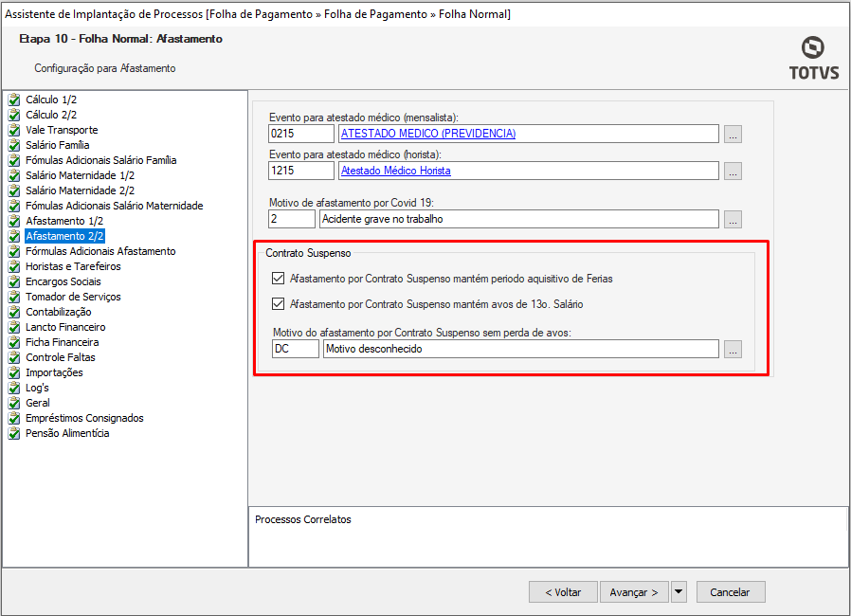Image resolution: width=851 pixels, height=616 pixels.
Task: Go to Cálculo 1/2 step
Action: coord(51,100)
